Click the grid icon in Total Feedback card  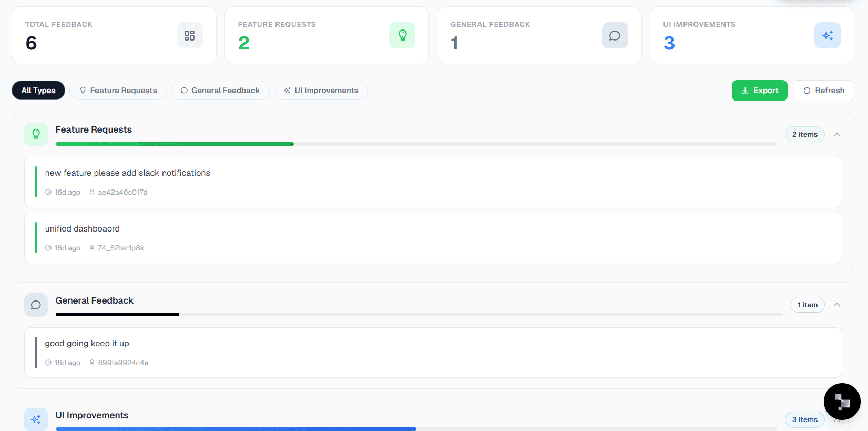click(x=190, y=35)
